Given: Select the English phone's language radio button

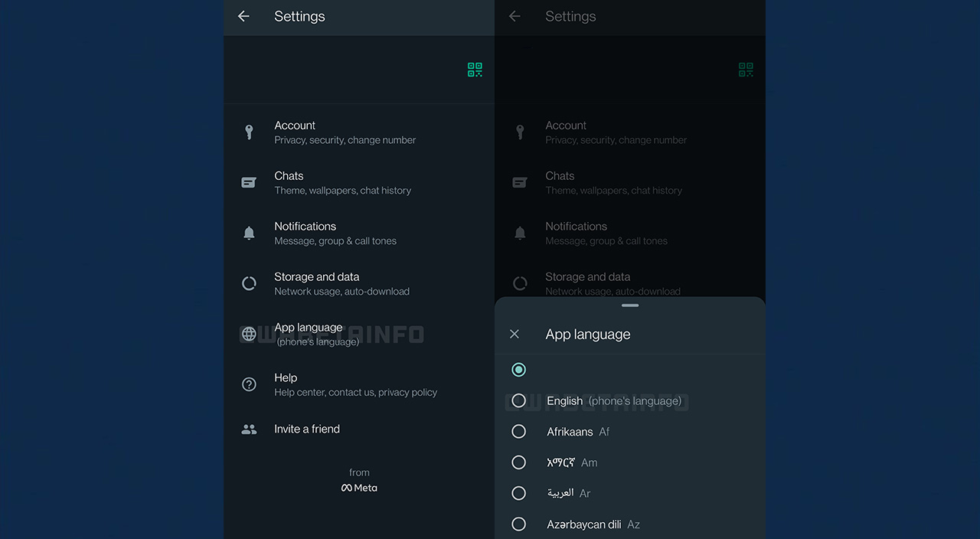Looking at the screenshot, I should click(518, 400).
